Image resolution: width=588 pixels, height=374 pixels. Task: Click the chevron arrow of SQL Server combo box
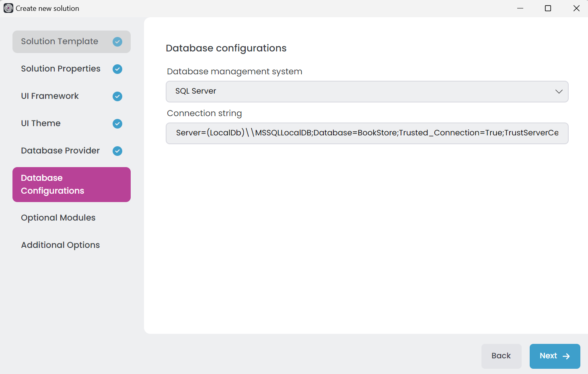pos(559,92)
